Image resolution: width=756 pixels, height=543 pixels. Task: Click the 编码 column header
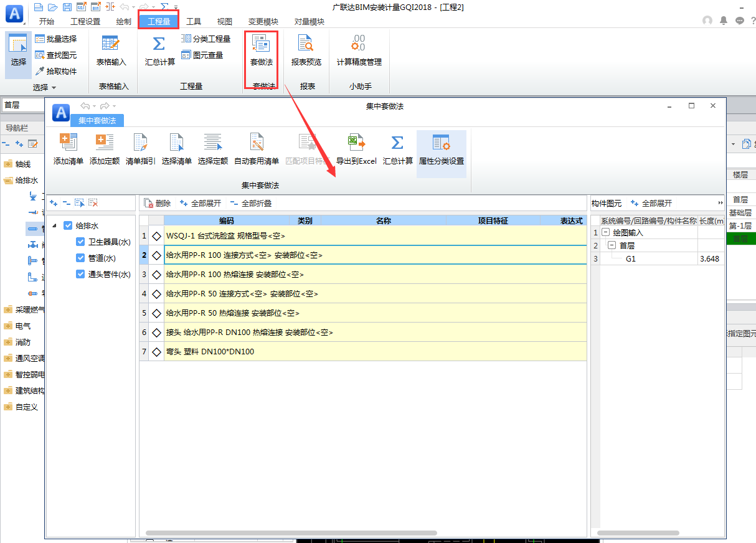[227, 220]
